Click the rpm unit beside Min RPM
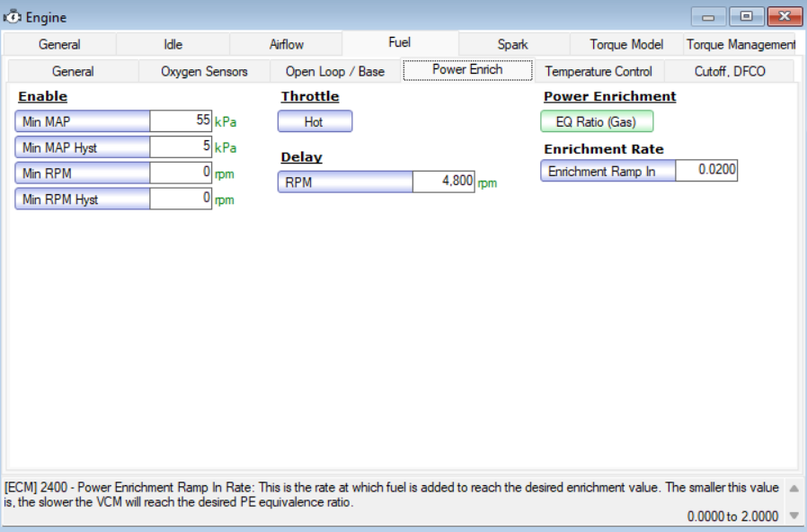The width and height of the screenshot is (807, 532). pyautogui.click(x=225, y=174)
